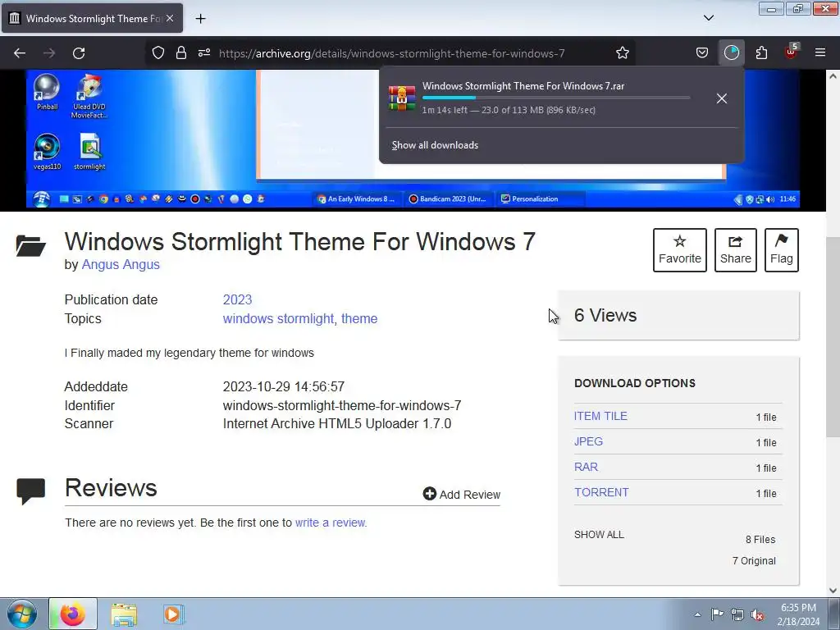Click the screenshot preview image
Screen dimensions: 840x630
pyautogui.click(x=413, y=139)
